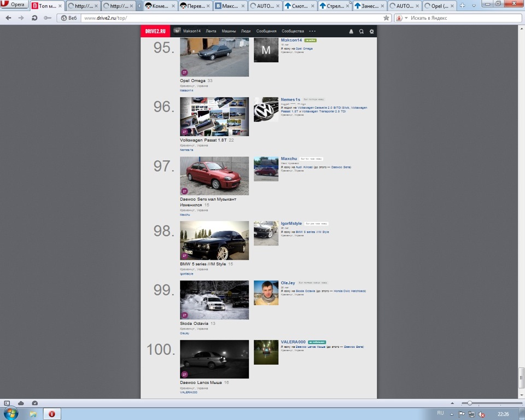This screenshot has height=420, width=525.
Task: Open the tab list dropdown arrow
Action: (474, 5)
